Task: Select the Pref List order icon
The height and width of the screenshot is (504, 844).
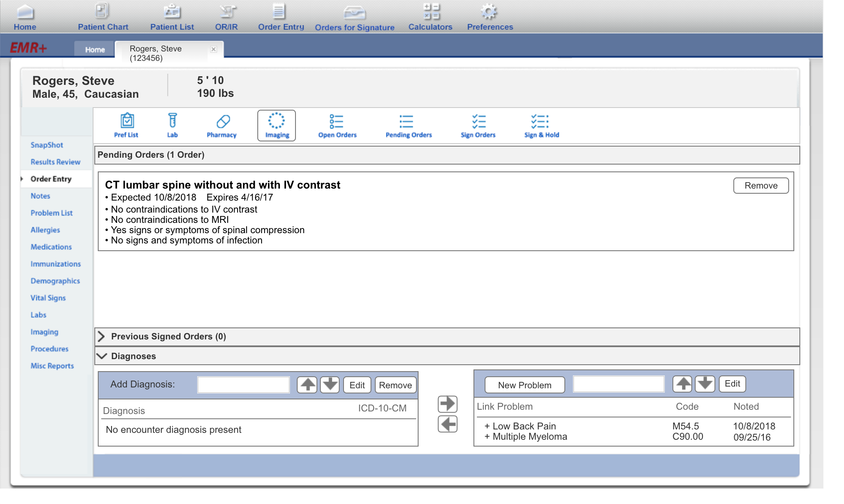Action: 126,125
